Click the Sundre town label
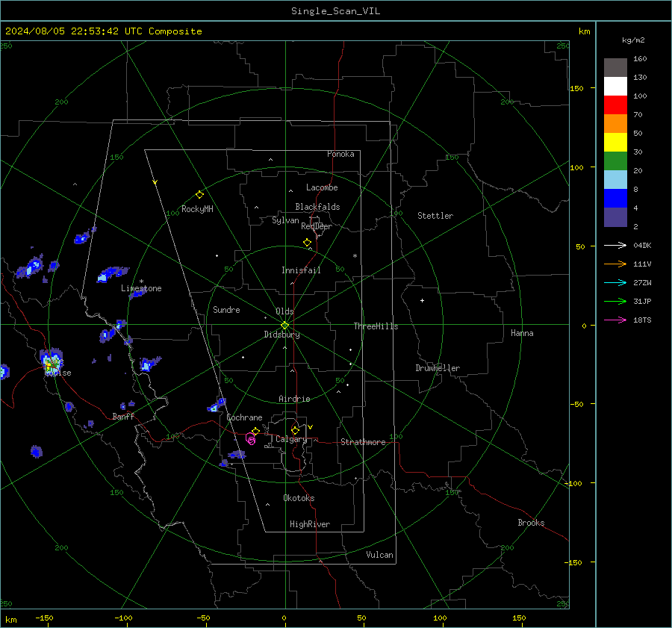This screenshot has width=672, height=628. [x=226, y=309]
